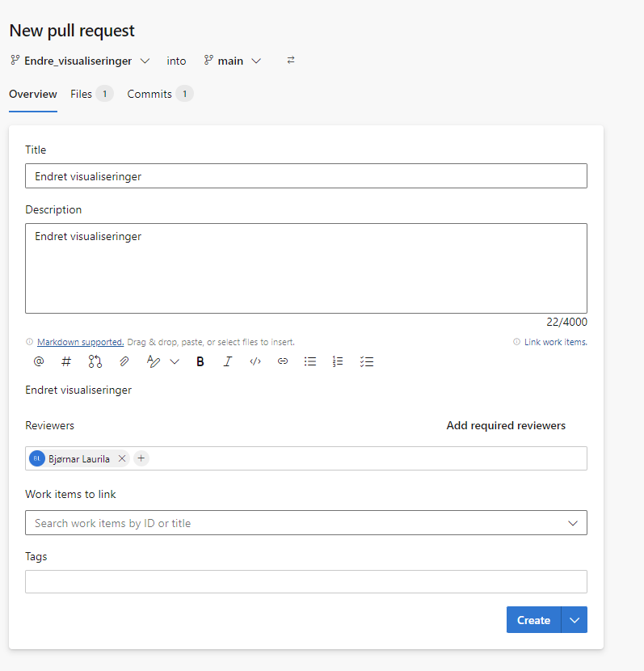Add a numbered list

pos(338,361)
